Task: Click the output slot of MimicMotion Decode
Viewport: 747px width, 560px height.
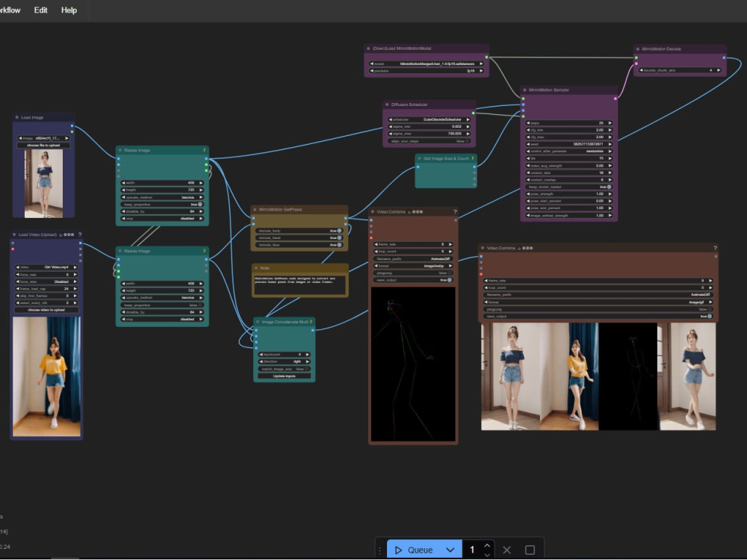Action: click(x=724, y=57)
